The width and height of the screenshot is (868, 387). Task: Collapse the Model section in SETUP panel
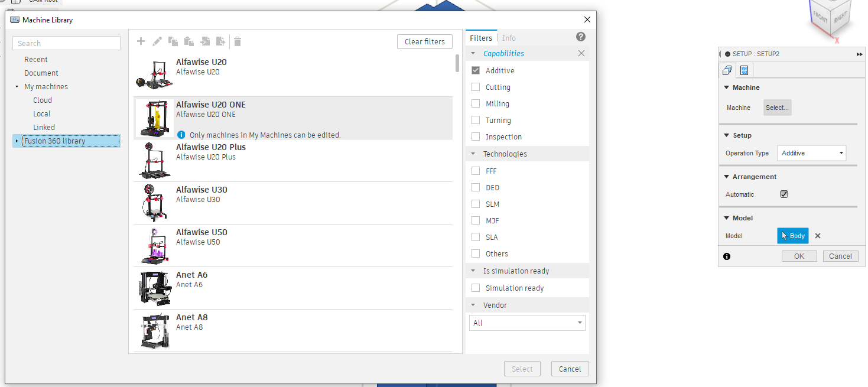(726, 218)
